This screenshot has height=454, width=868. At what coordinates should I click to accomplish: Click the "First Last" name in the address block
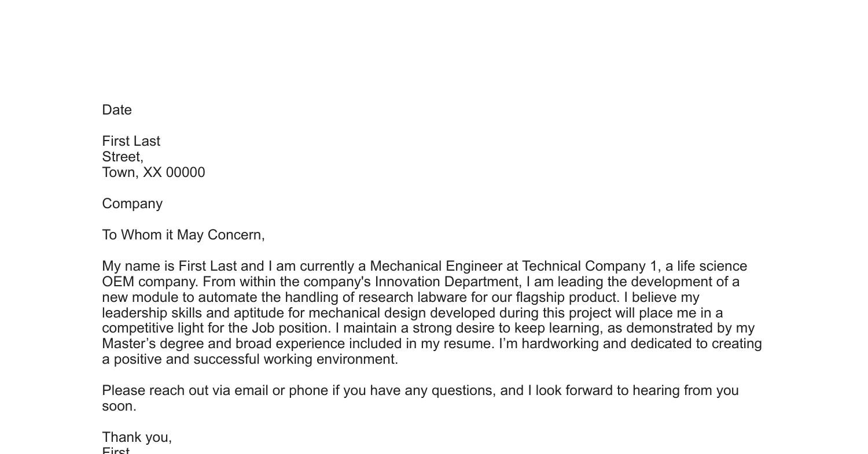[131, 141]
